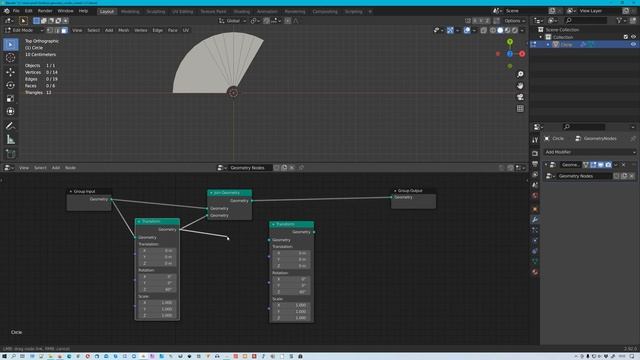
Task: Click the Blender logo menu
Action: click(7, 11)
